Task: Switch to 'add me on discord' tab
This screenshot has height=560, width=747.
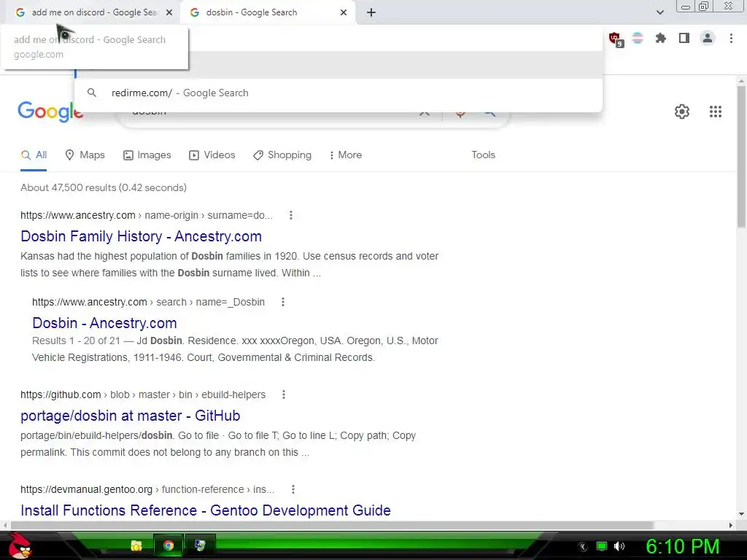Action: (93, 12)
